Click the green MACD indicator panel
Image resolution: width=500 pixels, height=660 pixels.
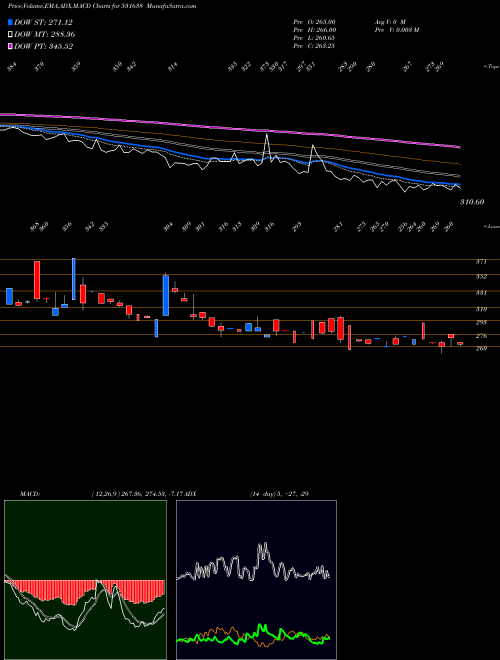pos(85,580)
